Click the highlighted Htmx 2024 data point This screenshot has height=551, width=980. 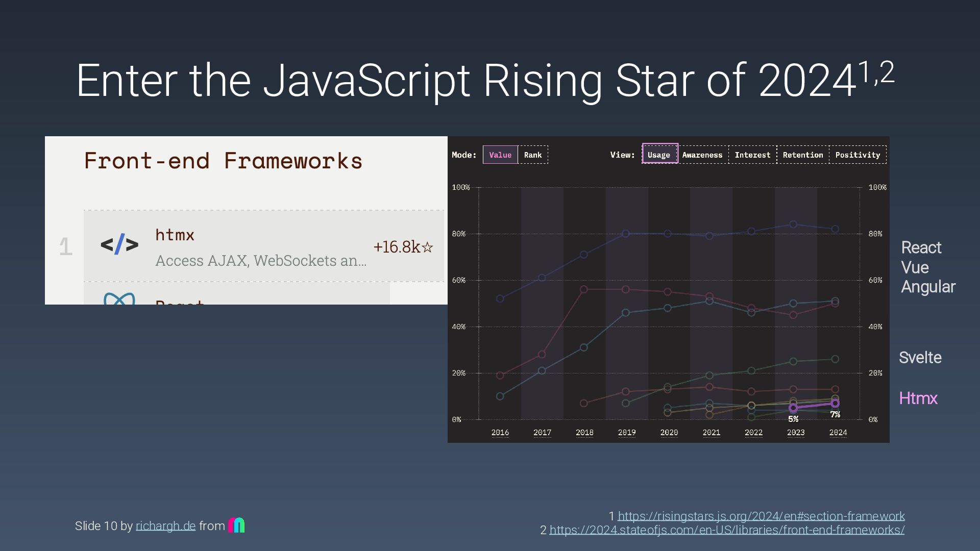(x=835, y=403)
